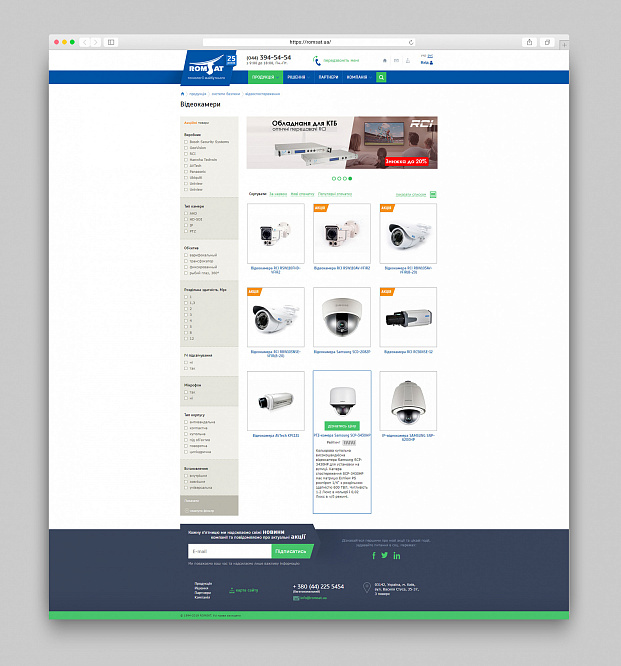Click the sitemap icon in header
The height and width of the screenshot is (666, 621).
408,61
